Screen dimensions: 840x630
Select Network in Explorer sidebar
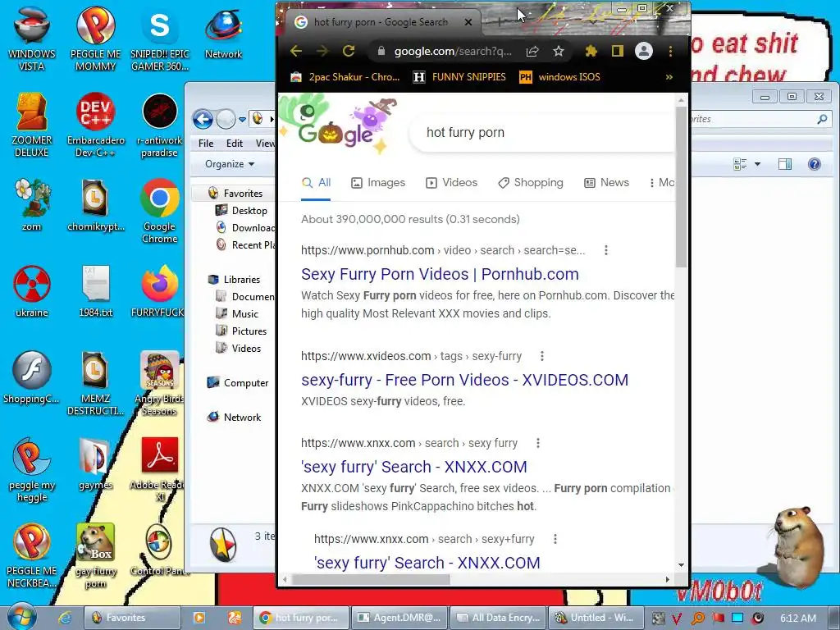[234, 418]
